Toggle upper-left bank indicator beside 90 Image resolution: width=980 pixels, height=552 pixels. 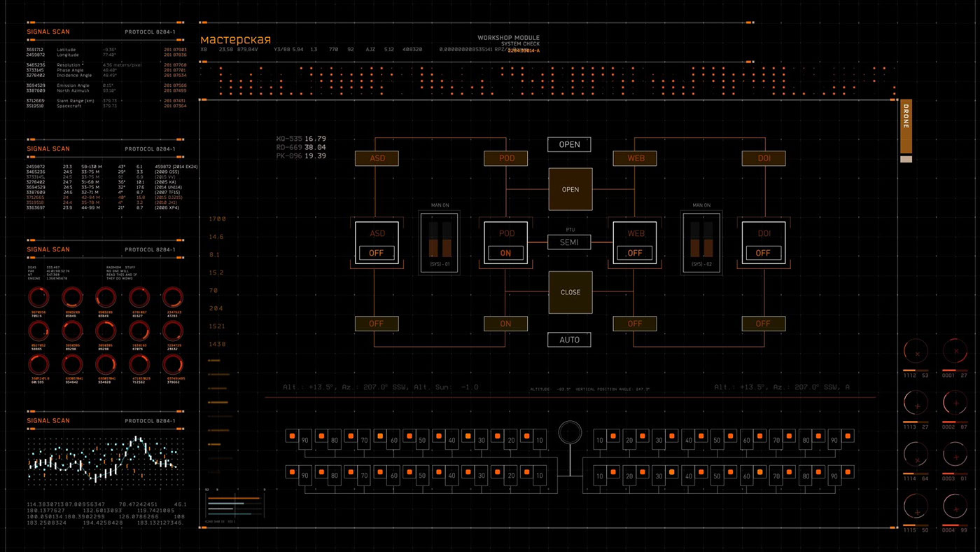[293, 436]
